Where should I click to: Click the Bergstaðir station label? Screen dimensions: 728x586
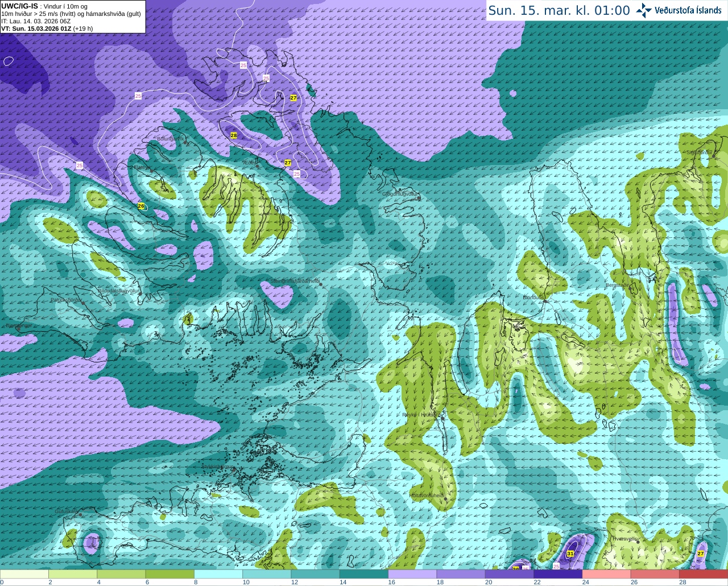pos(617,285)
